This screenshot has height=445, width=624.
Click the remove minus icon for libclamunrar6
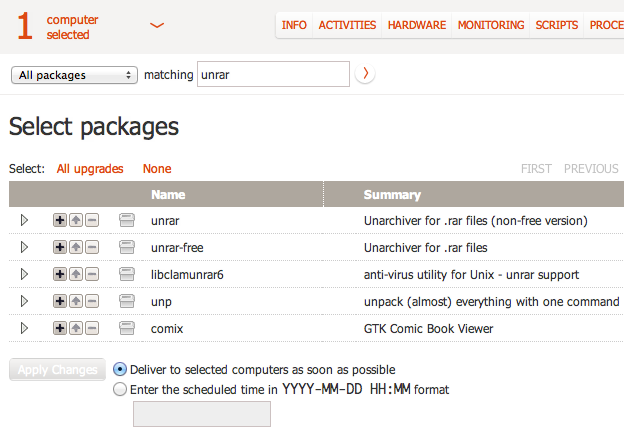click(92, 274)
